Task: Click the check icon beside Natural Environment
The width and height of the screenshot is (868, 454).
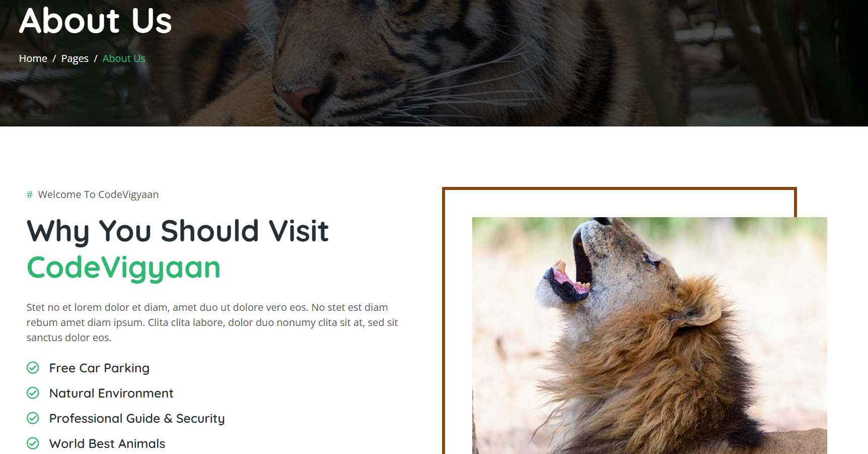Action: coord(33,393)
